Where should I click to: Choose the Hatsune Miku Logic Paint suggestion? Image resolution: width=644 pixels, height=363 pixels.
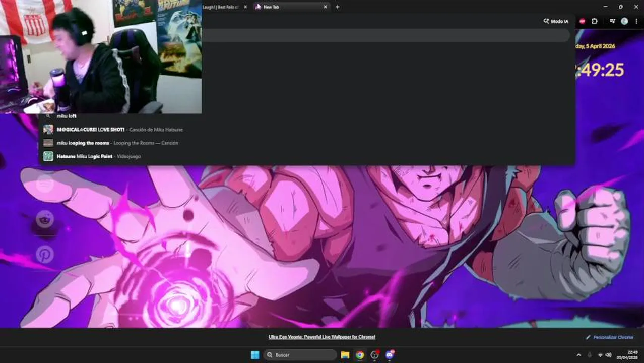tap(306, 156)
